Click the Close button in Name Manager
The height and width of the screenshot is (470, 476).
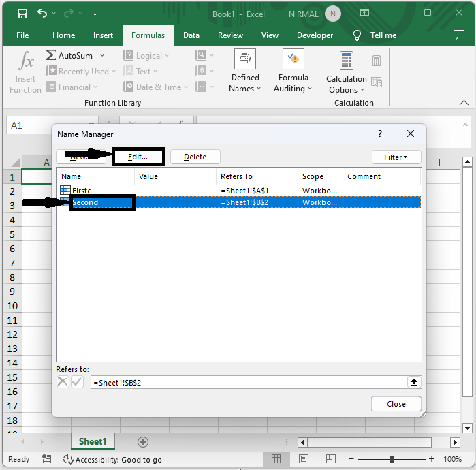tap(396, 404)
